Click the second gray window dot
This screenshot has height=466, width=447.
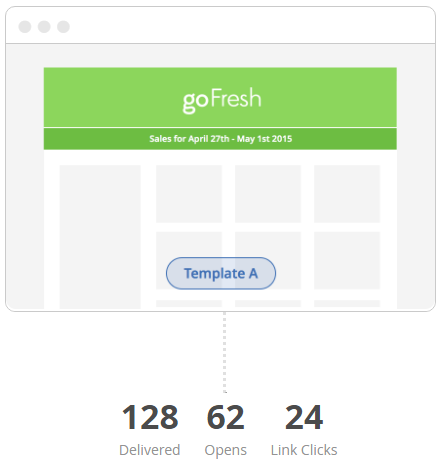[44, 27]
